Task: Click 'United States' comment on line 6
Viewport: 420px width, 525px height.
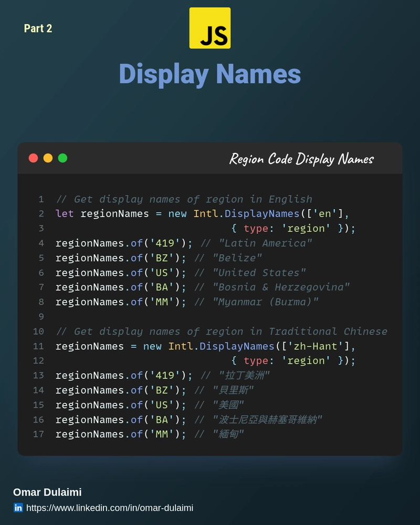Action: [x=259, y=273]
